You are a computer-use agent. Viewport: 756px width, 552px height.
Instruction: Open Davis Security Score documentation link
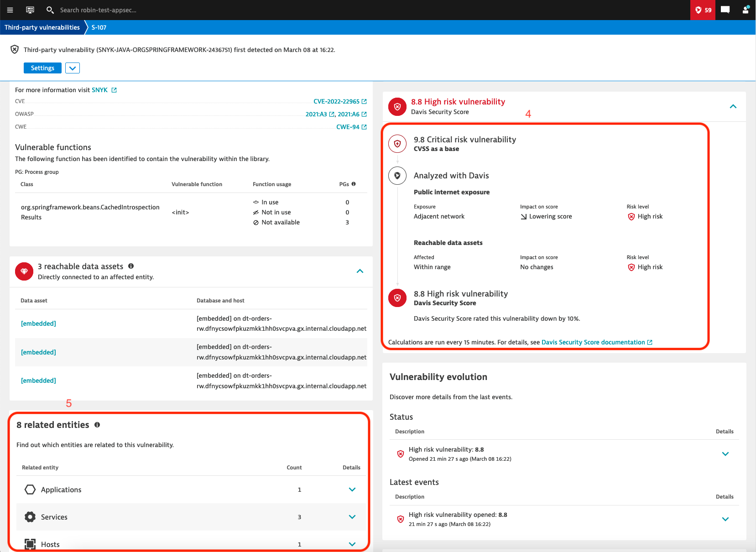(593, 342)
